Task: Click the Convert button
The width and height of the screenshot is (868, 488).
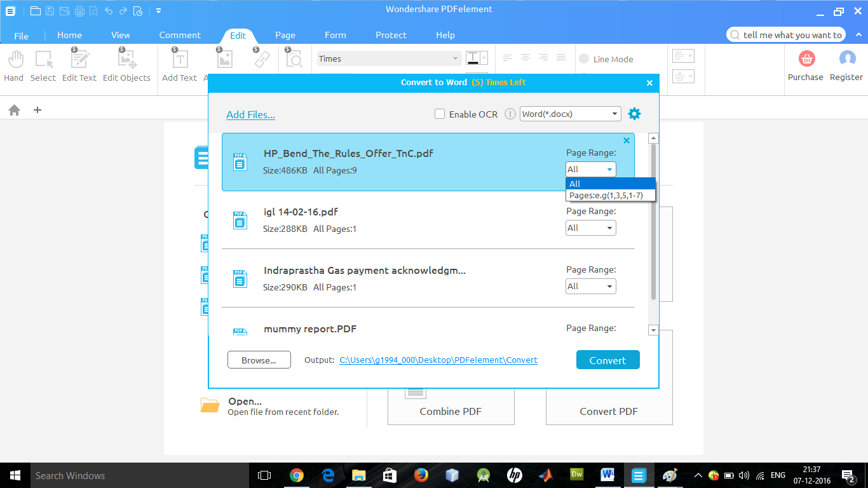Action: click(608, 360)
